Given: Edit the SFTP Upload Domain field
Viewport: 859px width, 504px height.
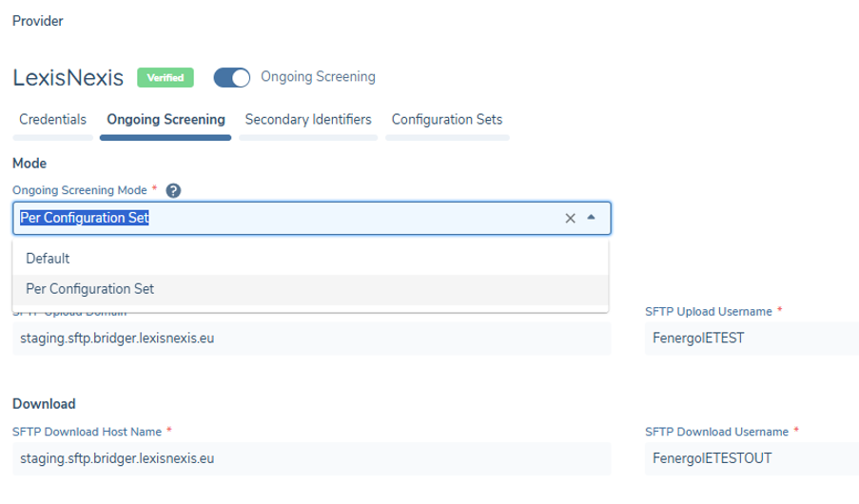Looking at the screenshot, I should coord(311,339).
